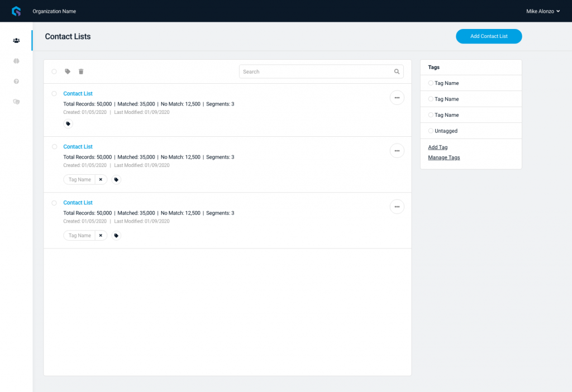Image resolution: width=572 pixels, height=392 pixels.
Task: Click the Tags panel heading
Action: tap(433, 67)
